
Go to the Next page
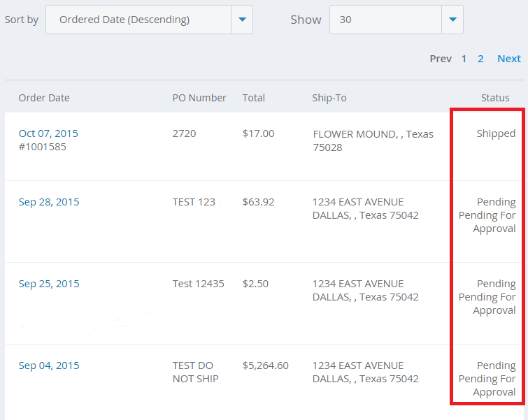[x=508, y=59]
